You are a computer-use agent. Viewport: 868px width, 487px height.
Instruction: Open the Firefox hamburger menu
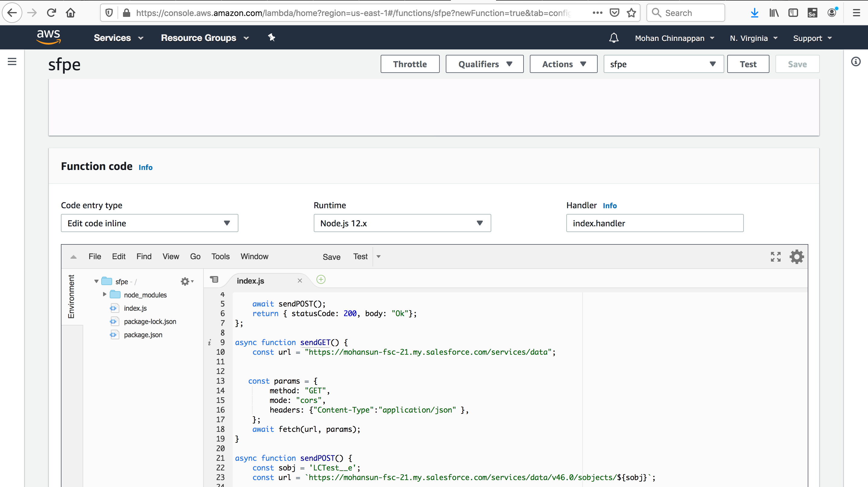click(856, 13)
